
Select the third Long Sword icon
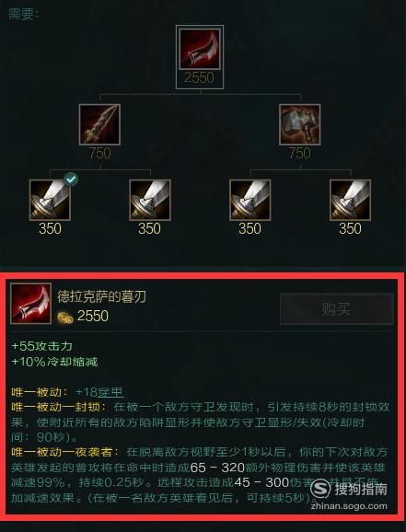[249, 200]
